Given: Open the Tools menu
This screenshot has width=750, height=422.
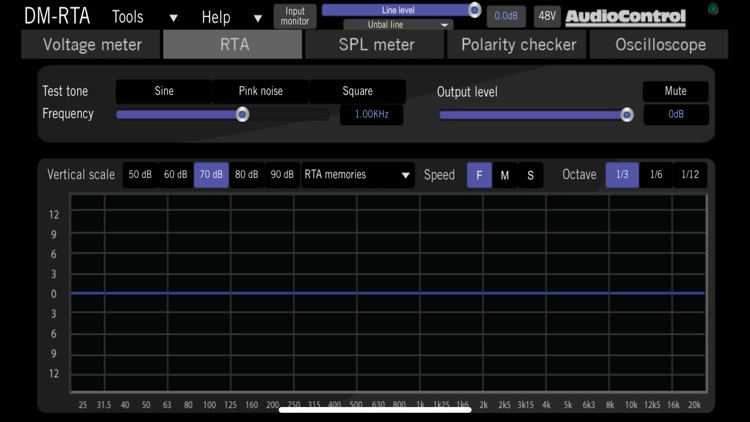Looking at the screenshot, I should tap(127, 17).
